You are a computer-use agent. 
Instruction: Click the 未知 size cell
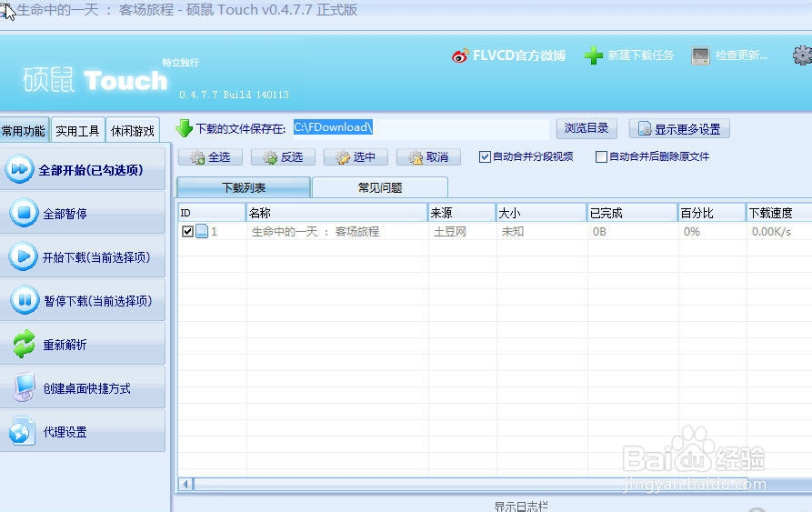pyautogui.click(x=513, y=232)
